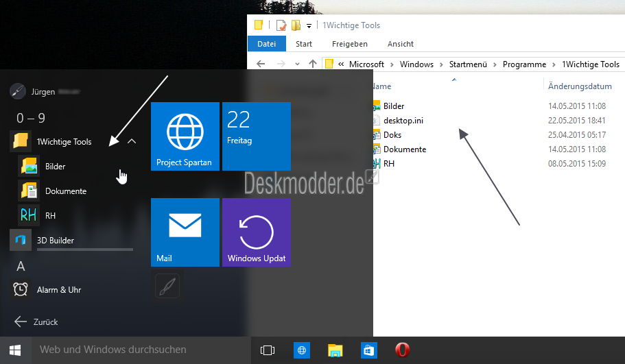Click the date 08.05.2015 15:09

(576, 163)
